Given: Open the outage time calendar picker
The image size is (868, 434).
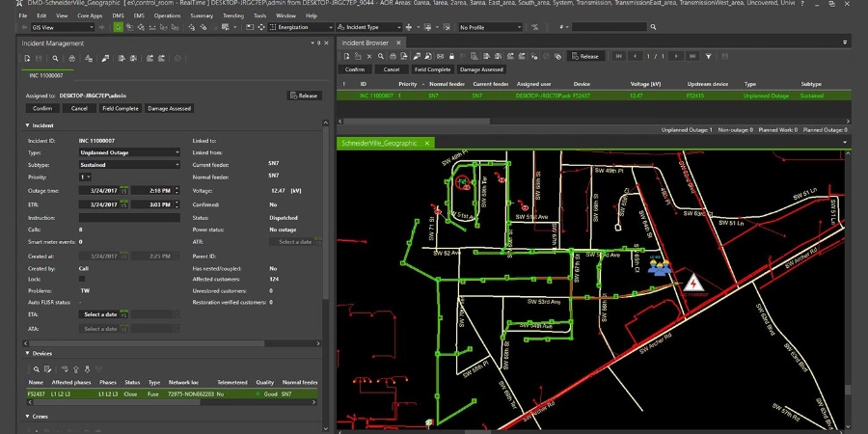Looking at the screenshot, I should coord(124,191).
